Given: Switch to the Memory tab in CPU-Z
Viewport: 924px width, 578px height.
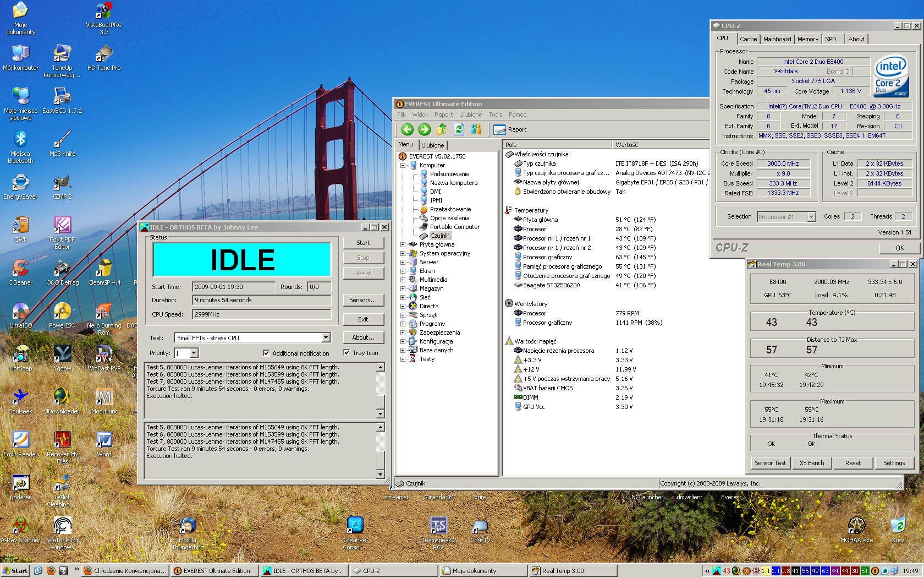Looking at the screenshot, I should point(808,39).
